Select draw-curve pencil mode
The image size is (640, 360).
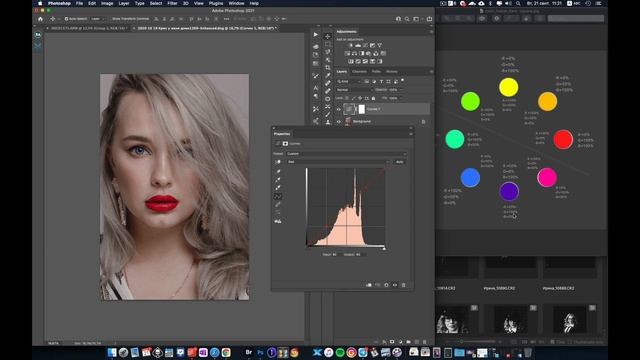pos(278,204)
